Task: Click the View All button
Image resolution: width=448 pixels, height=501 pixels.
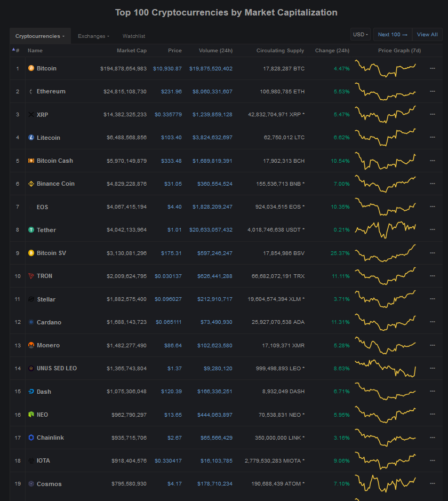Action: 427,35
